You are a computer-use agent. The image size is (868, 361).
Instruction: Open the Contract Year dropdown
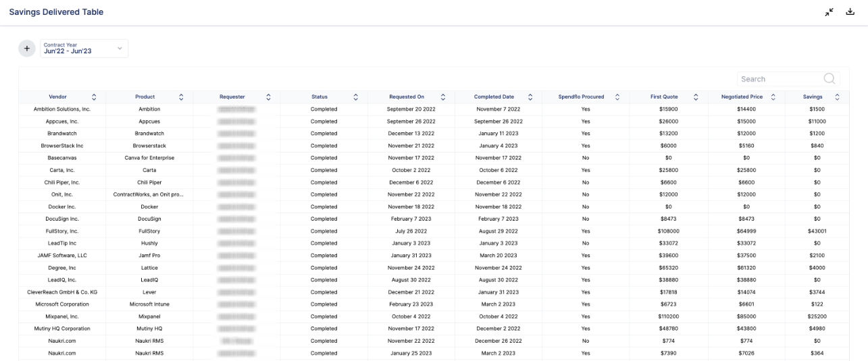point(84,49)
